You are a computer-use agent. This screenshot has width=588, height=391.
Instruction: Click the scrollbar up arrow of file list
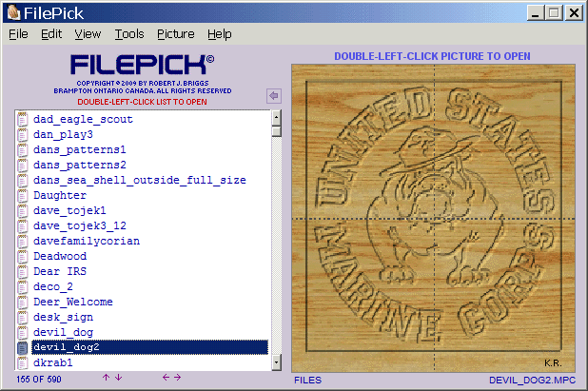276,118
